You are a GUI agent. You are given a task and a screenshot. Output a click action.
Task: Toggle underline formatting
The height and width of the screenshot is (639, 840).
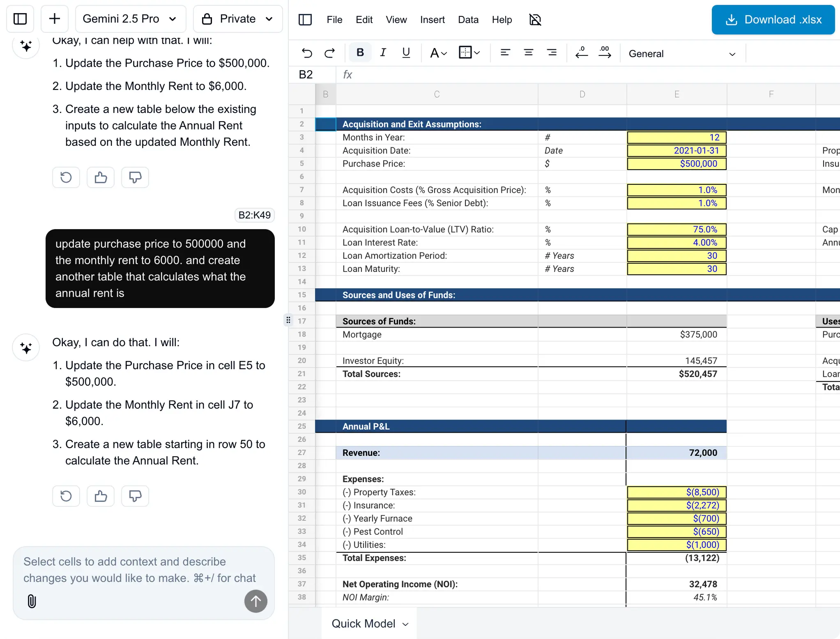(406, 53)
